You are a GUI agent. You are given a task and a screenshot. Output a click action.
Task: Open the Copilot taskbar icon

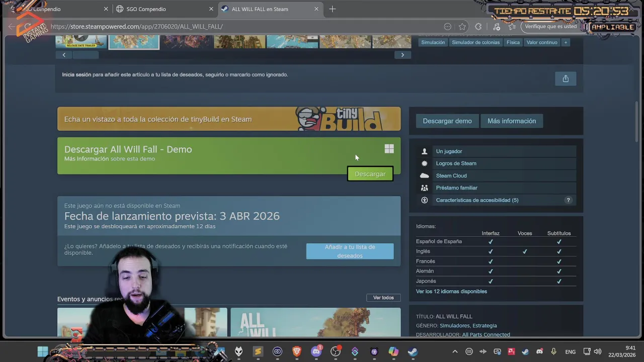393,351
